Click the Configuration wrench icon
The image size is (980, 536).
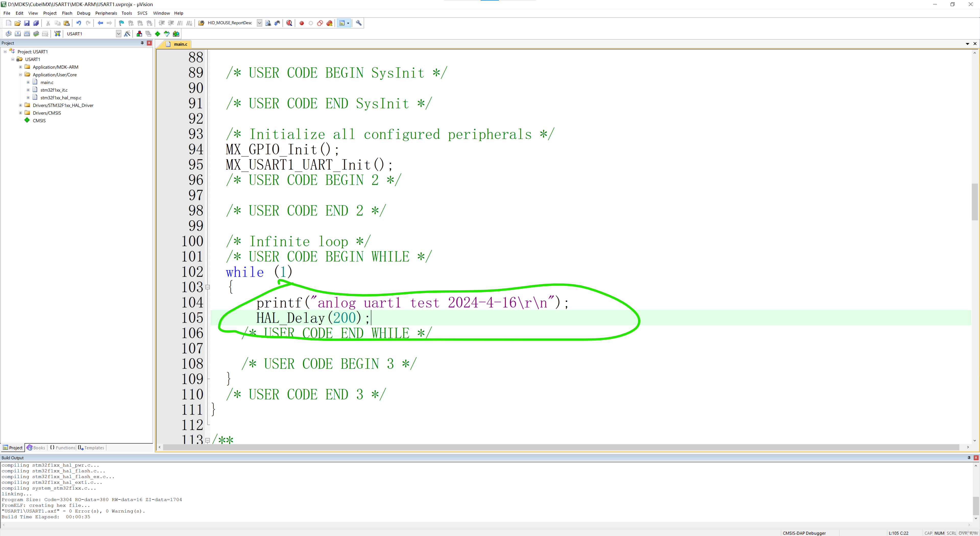[x=358, y=23]
